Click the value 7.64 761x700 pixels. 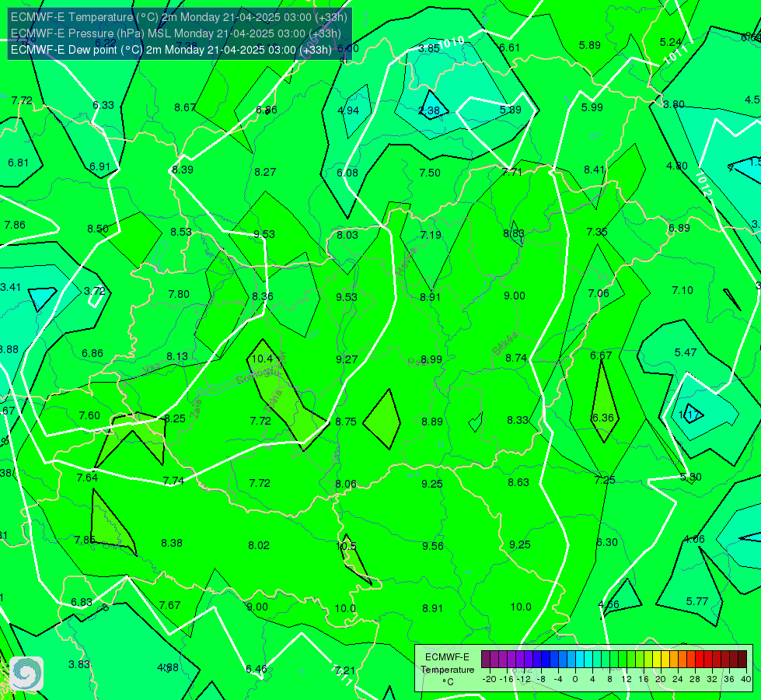[87, 478]
